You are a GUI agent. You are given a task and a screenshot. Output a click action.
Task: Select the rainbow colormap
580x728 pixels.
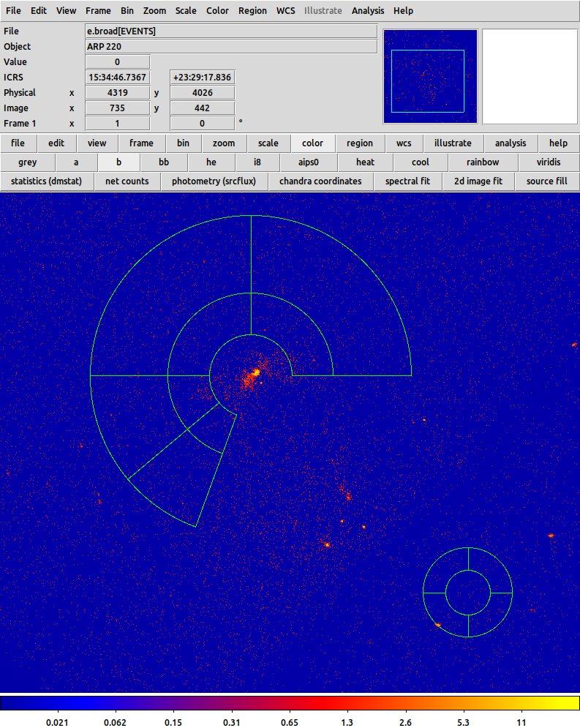click(483, 162)
